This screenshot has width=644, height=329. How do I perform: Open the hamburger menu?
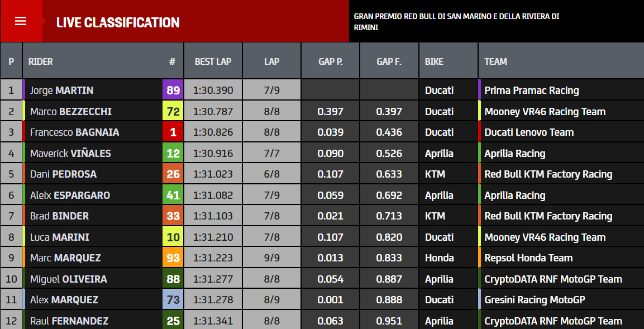tap(21, 22)
